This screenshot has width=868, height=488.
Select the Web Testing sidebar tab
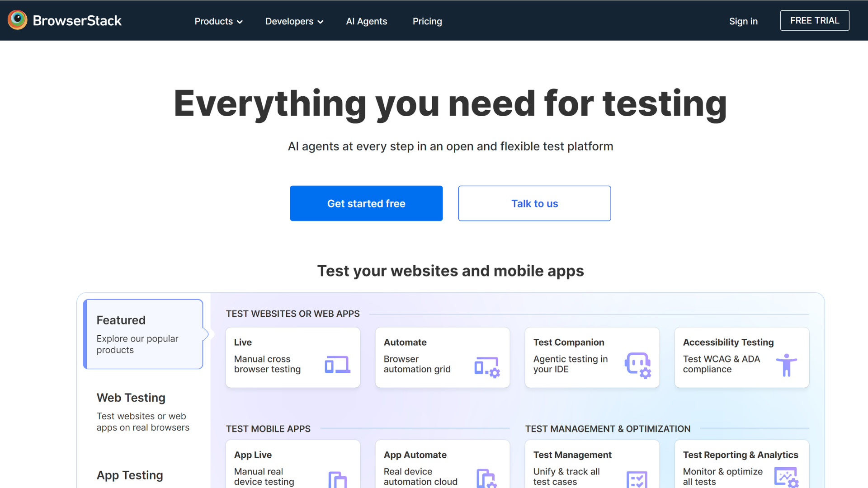(x=143, y=411)
